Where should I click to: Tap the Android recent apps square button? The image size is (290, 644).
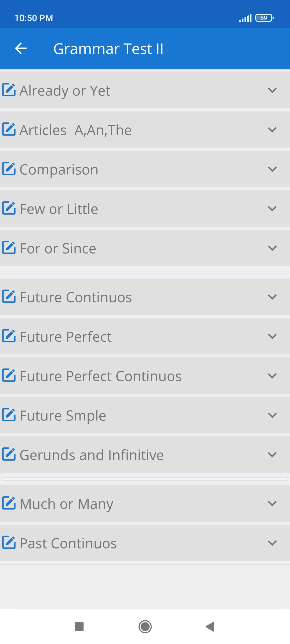pyautogui.click(x=79, y=627)
